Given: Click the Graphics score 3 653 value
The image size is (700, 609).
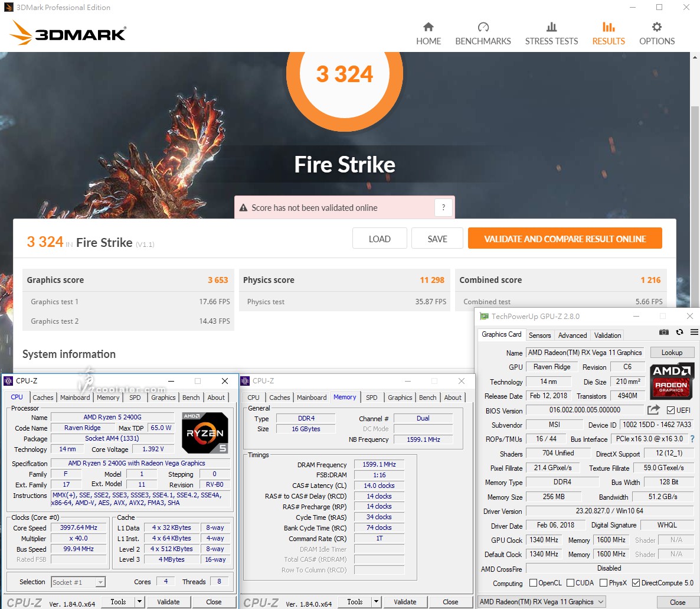Looking at the screenshot, I should [x=218, y=280].
